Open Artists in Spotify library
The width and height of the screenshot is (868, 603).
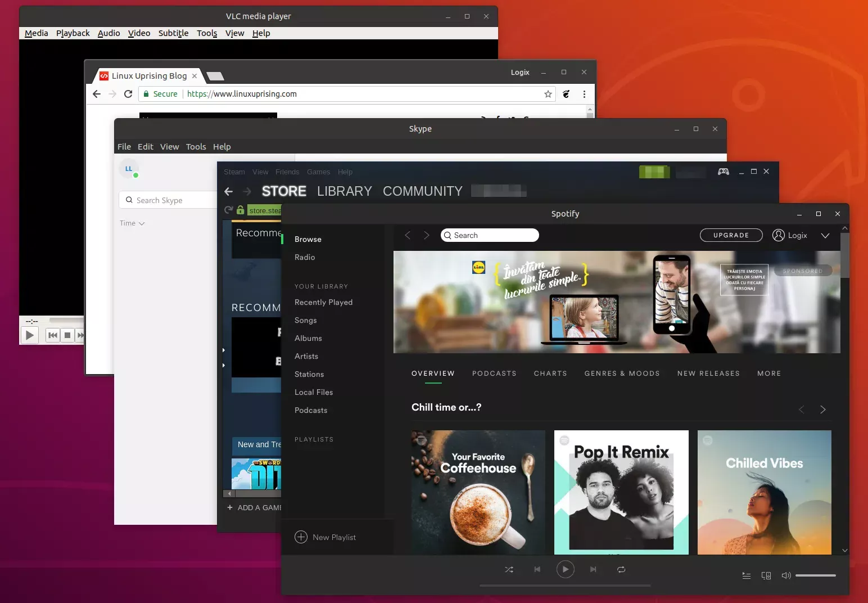tap(306, 356)
